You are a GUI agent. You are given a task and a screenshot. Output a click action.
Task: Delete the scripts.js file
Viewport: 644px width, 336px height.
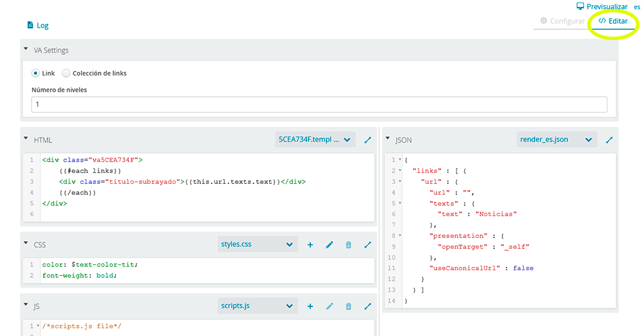coord(348,306)
